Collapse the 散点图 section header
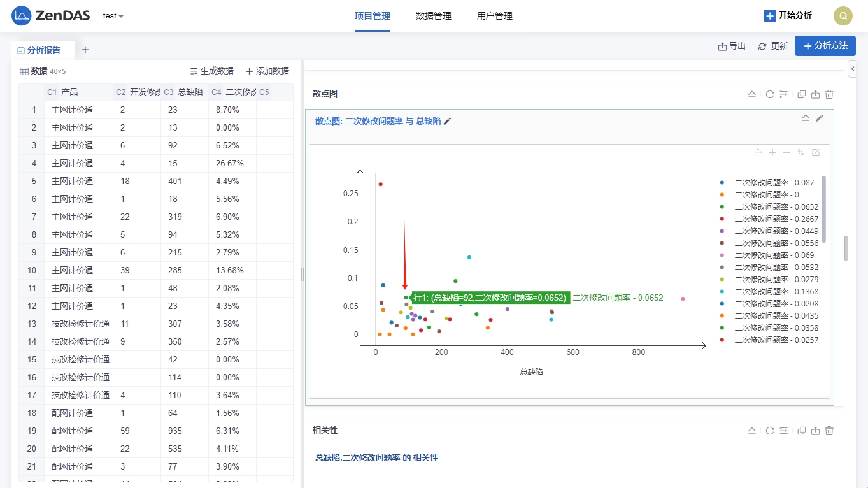Viewport: 868px width, 488px height. (x=751, y=94)
